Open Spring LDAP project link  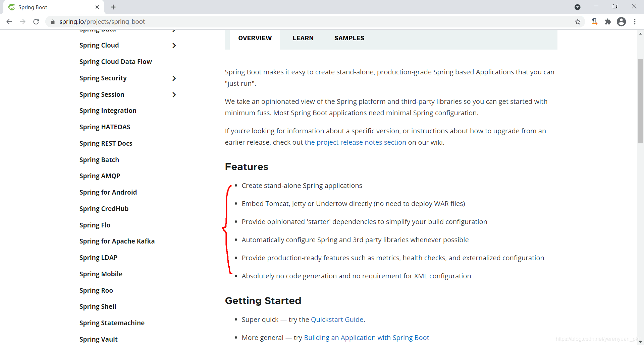point(98,258)
